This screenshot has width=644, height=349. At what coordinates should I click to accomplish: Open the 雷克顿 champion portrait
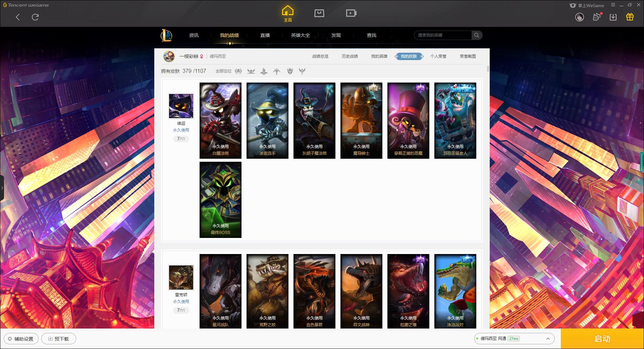point(181,278)
